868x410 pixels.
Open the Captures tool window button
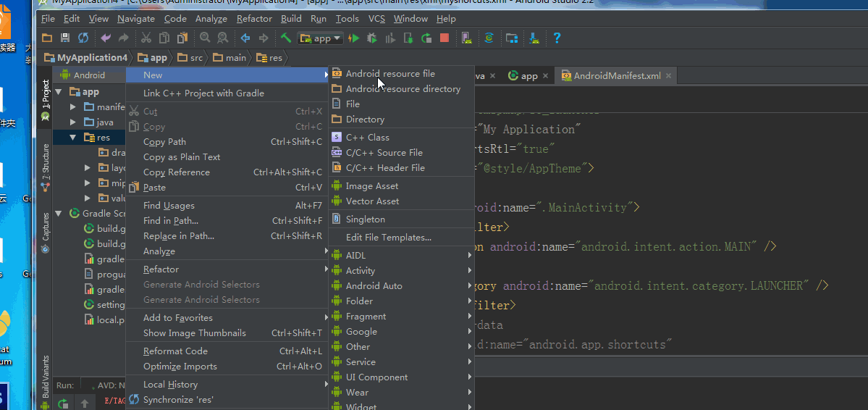click(46, 233)
